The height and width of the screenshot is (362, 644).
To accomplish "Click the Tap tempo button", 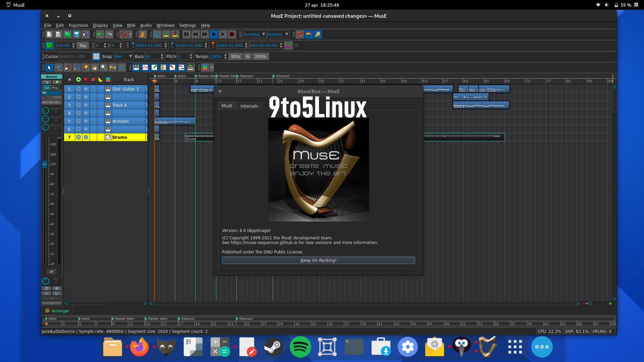I will (83, 45).
